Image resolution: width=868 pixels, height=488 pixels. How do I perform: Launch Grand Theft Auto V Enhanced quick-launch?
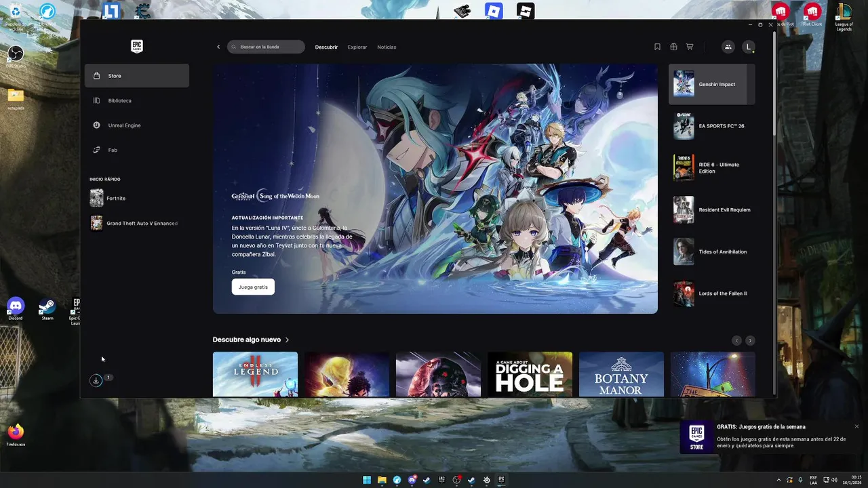[x=137, y=223]
